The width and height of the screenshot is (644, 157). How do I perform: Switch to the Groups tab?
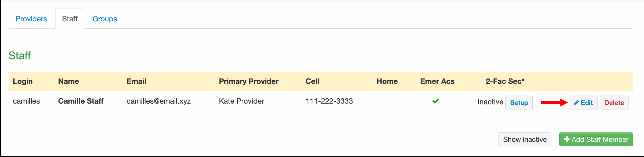(x=105, y=19)
